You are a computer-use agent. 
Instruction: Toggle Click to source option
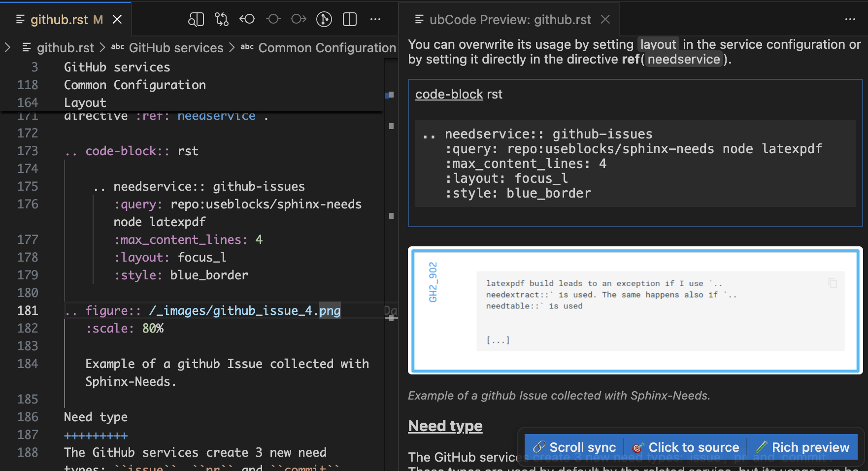[x=686, y=447]
